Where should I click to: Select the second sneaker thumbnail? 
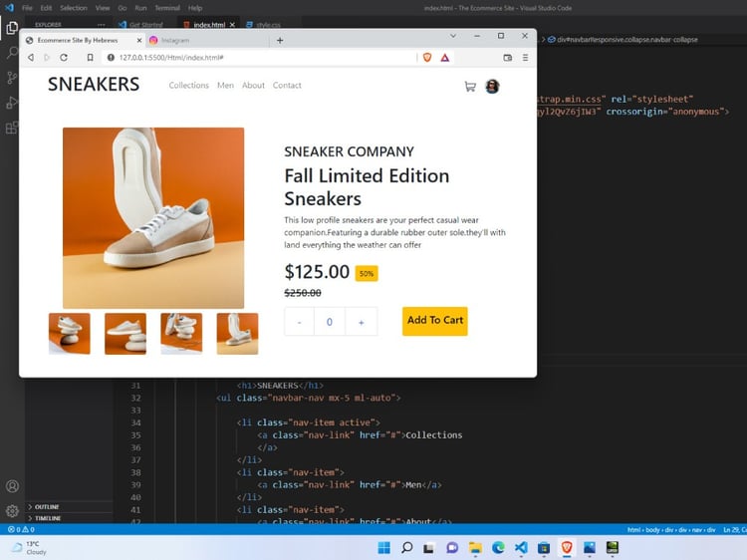click(x=125, y=334)
